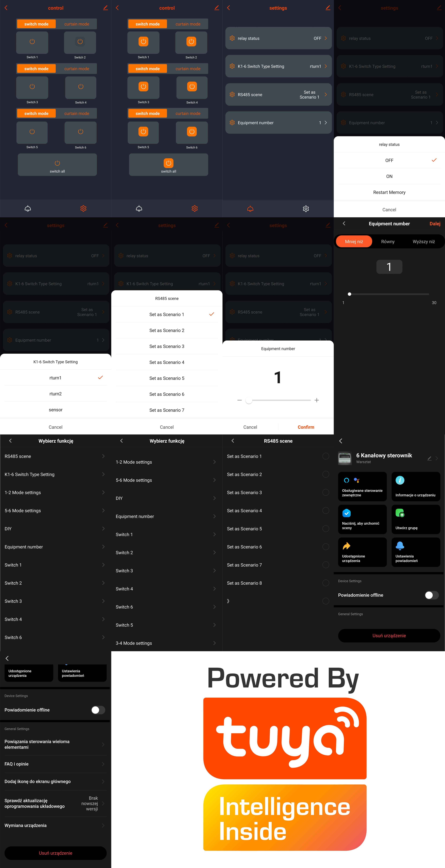Select the Set as Scenario 1 radio button
Viewport: 445px width, 868px height.
point(326,456)
